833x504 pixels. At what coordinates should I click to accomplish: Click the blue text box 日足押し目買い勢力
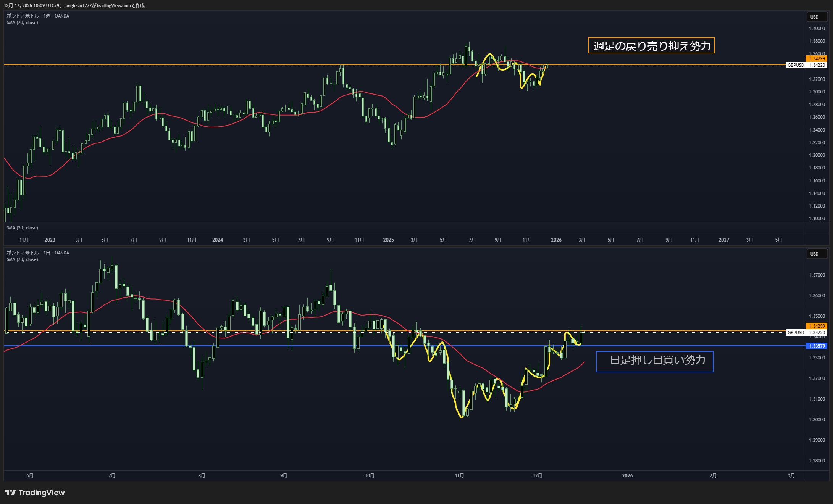[654, 361]
